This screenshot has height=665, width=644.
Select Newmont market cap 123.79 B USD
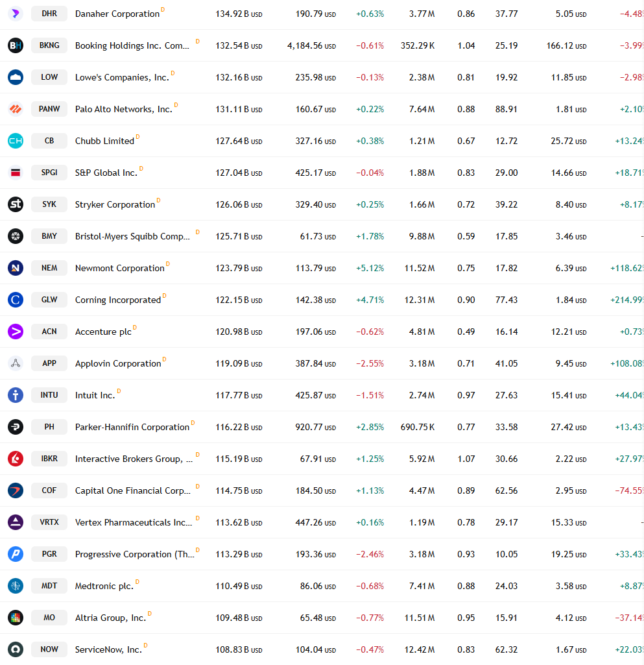click(x=239, y=269)
